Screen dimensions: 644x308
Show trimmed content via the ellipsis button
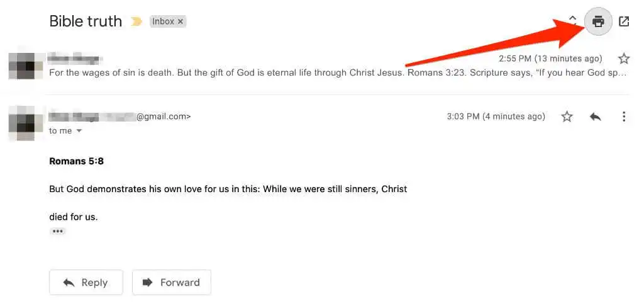[x=58, y=231]
